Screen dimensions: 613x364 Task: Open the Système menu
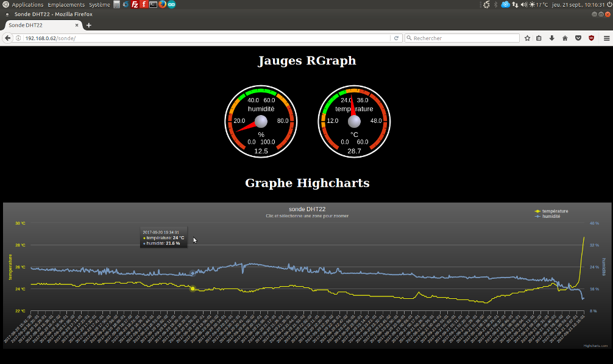[99, 4]
